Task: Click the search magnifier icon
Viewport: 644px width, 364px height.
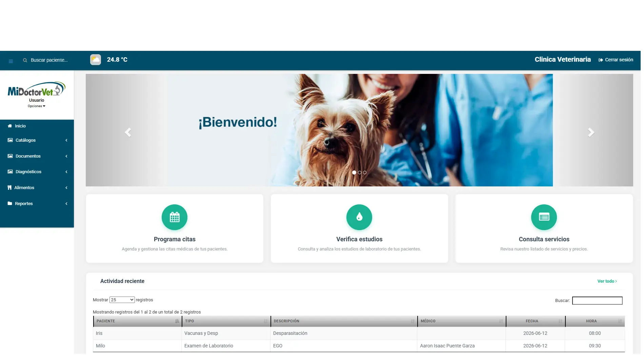Action: pos(25,60)
